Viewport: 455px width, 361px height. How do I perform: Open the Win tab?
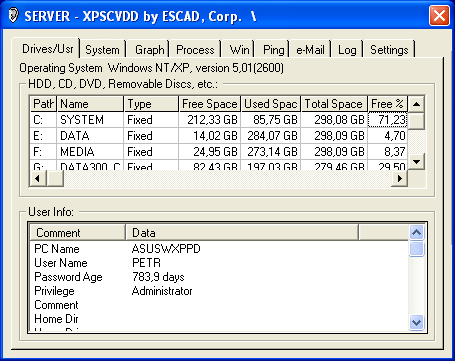pos(239,50)
